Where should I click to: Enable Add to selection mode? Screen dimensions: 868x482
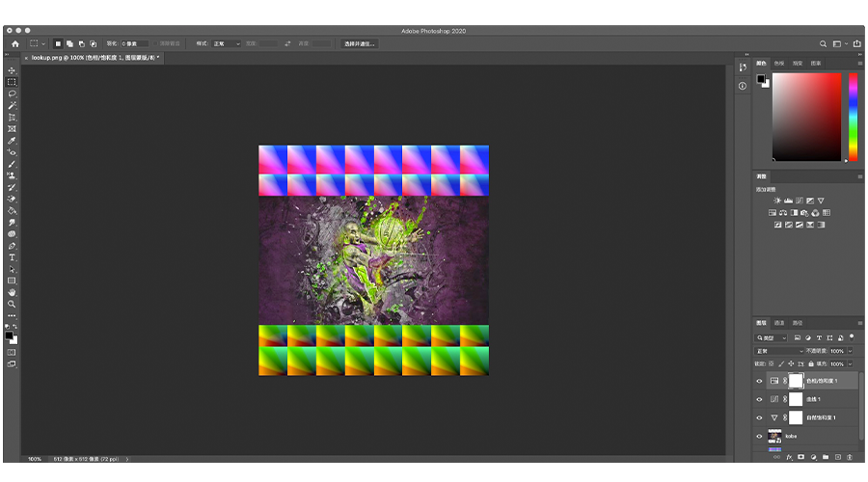(69, 43)
